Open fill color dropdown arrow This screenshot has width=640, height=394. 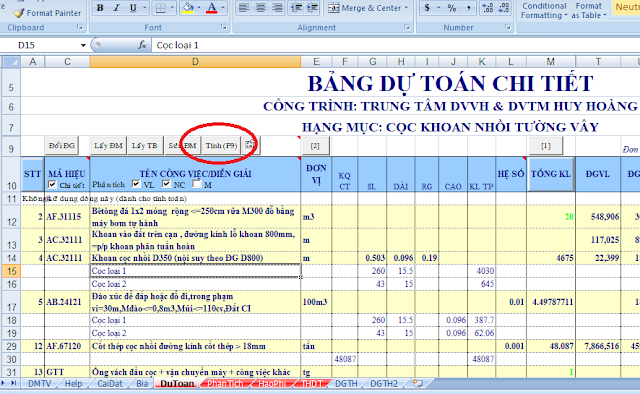click(x=199, y=8)
